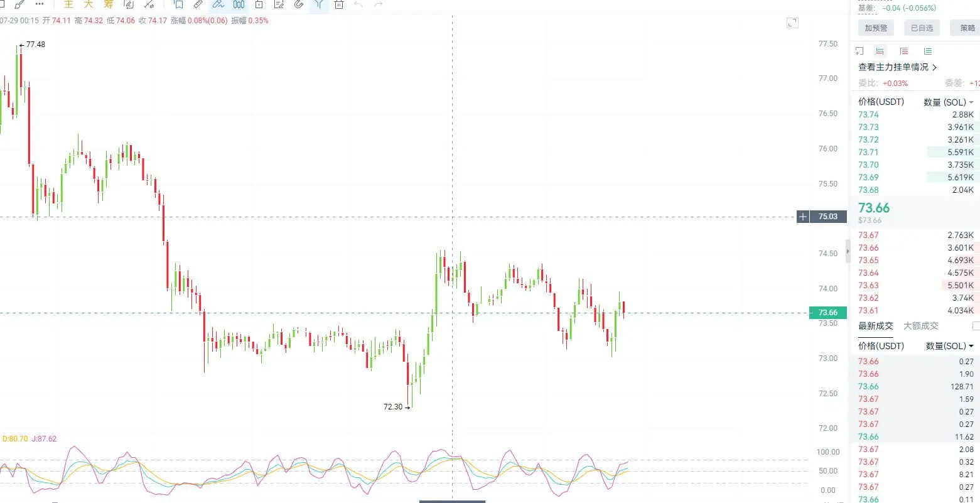Click the bookmark flag icon in toolbar
The image size is (980, 503).
click(178, 4)
